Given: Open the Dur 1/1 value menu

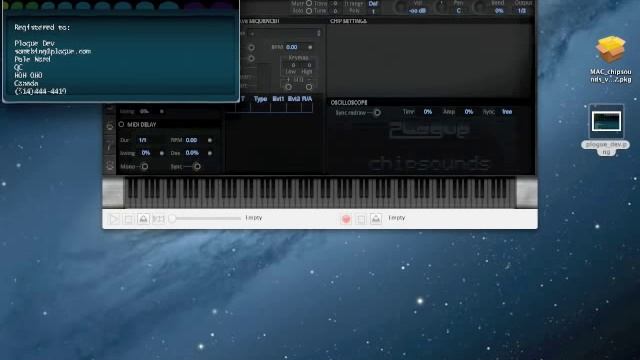Looking at the screenshot, I should [142, 140].
